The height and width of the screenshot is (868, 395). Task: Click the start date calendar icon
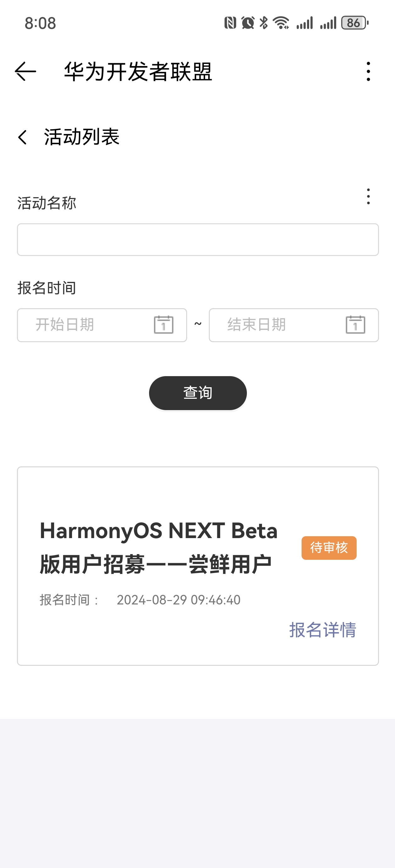point(164,325)
